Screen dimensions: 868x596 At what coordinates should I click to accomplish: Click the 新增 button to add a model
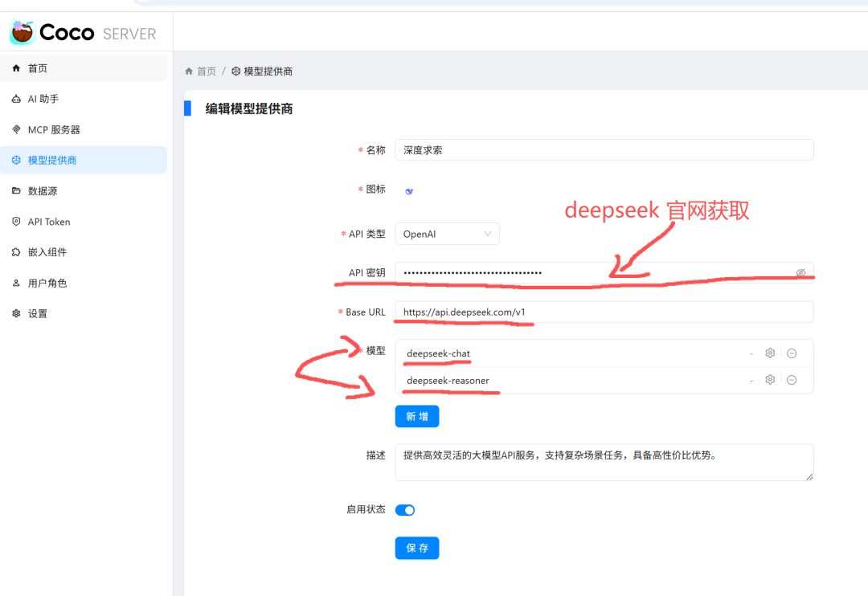click(416, 416)
